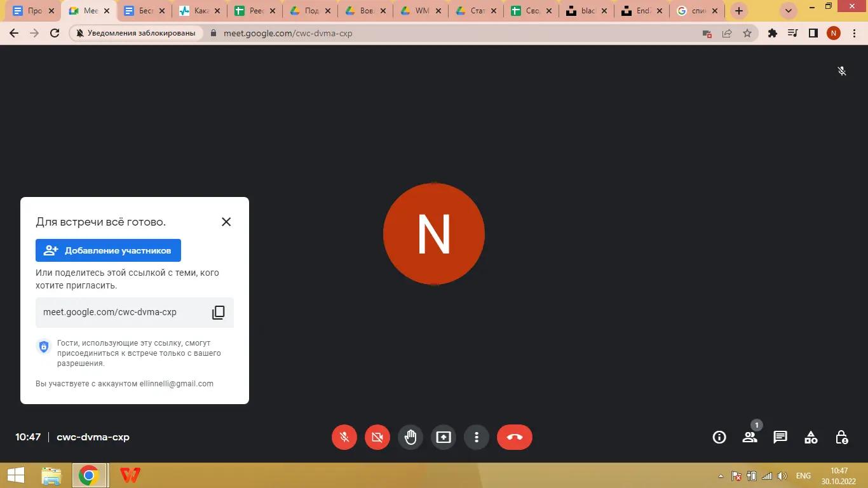Open more options three-dot menu

(477, 437)
